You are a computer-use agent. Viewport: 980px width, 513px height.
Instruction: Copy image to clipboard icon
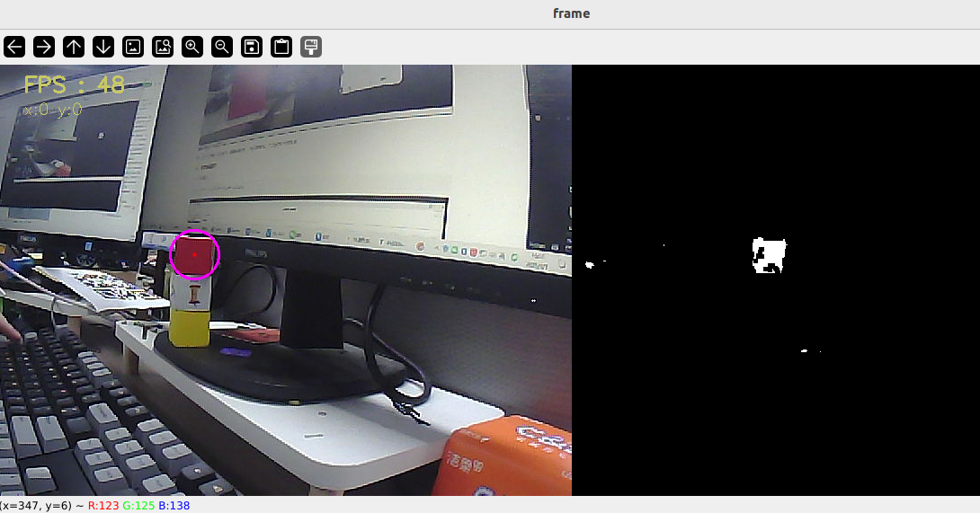(x=281, y=47)
